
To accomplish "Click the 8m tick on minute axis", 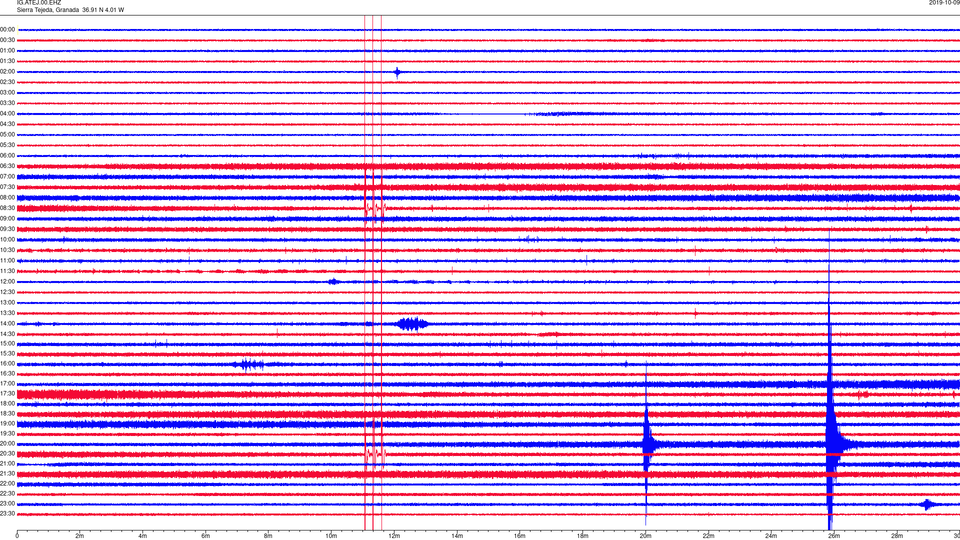I will [268, 536].
